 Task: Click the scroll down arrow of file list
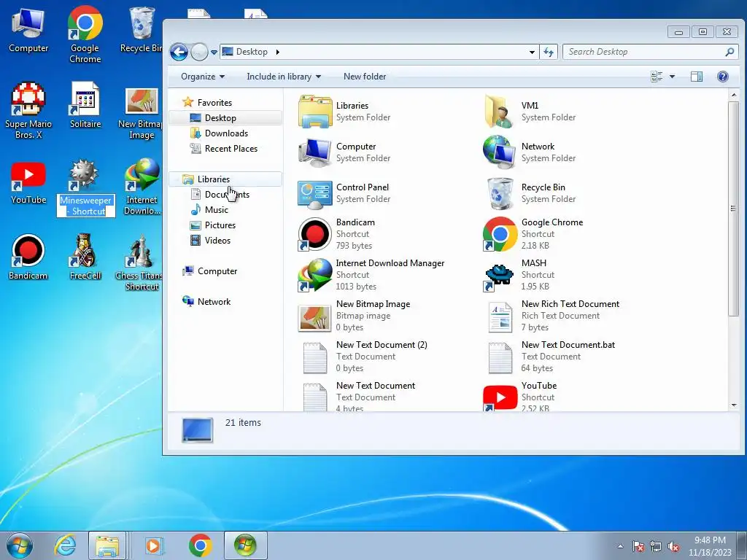[734, 405]
